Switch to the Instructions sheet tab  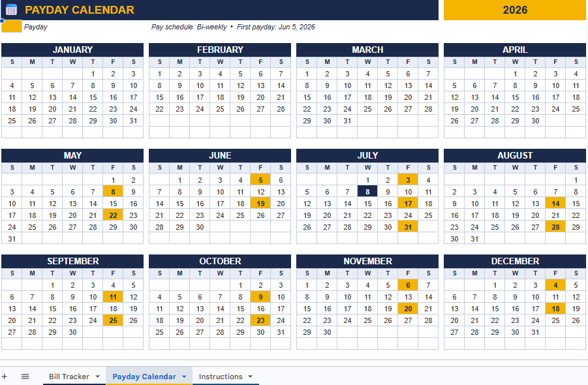[221, 377]
